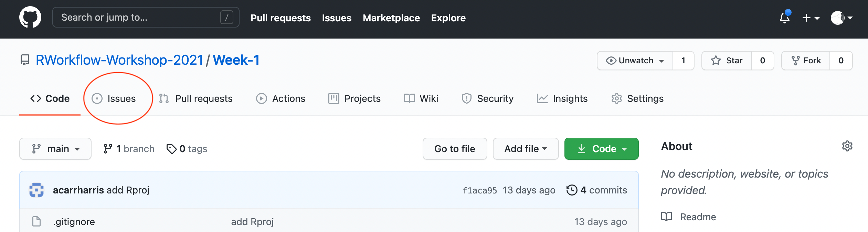Image resolution: width=868 pixels, height=232 pixels.
Task: Expand the main branch dropdown
Action: pyautogui.click(x=55, y=149)
